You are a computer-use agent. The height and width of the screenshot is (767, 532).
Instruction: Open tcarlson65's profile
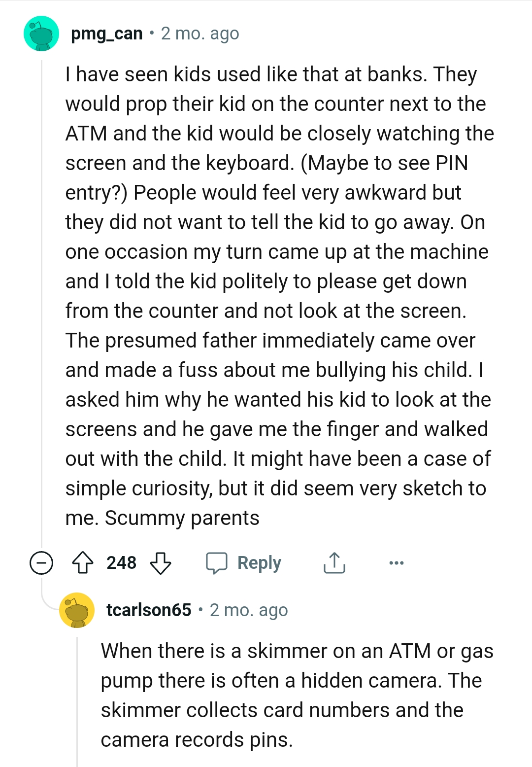coord(148,610)
